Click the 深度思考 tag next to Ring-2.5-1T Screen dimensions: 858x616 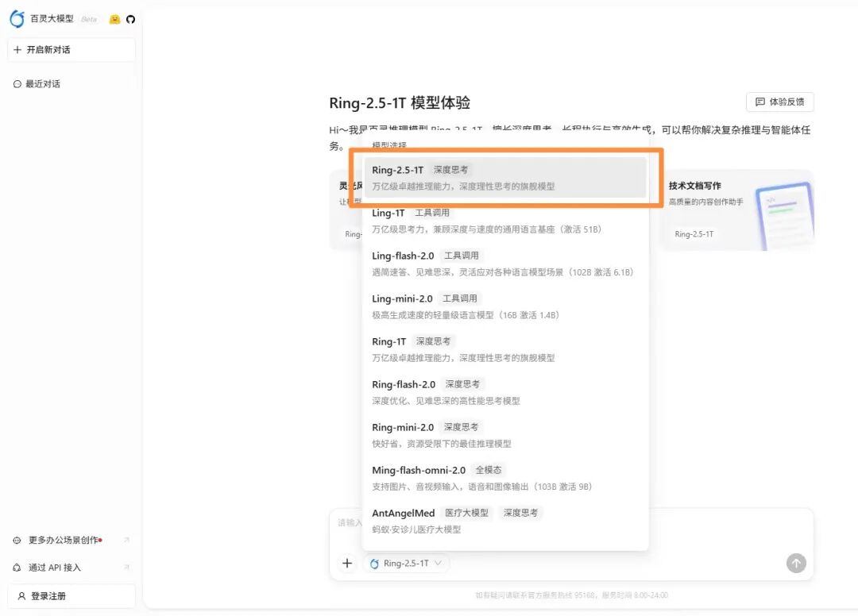(x=450, y=169)
